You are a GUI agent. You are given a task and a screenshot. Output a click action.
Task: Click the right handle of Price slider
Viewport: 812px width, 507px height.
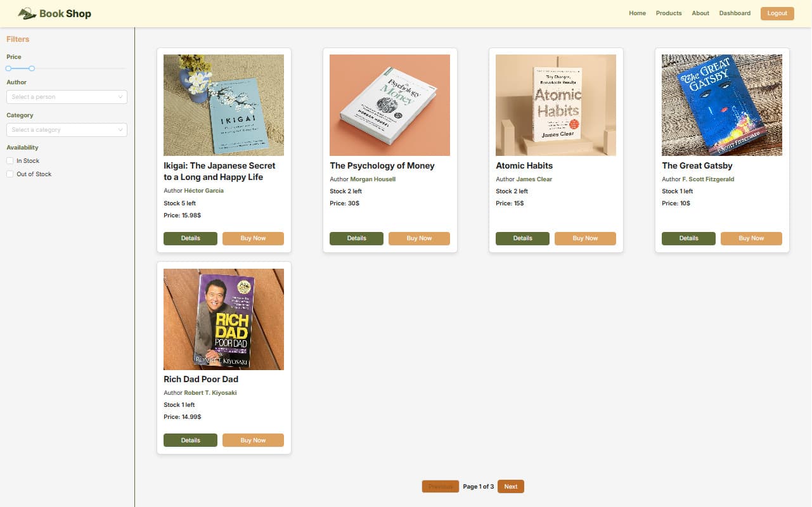(x=32, y=68)
